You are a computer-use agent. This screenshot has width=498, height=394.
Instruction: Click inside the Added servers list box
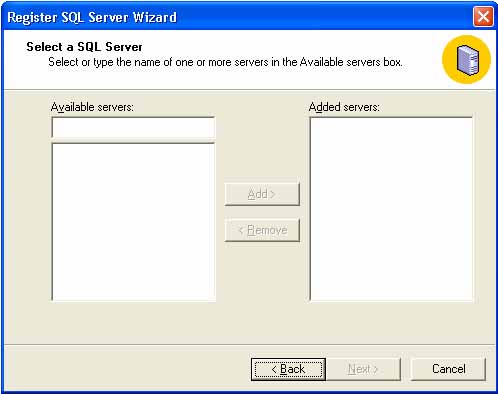[x=391, y=209]
